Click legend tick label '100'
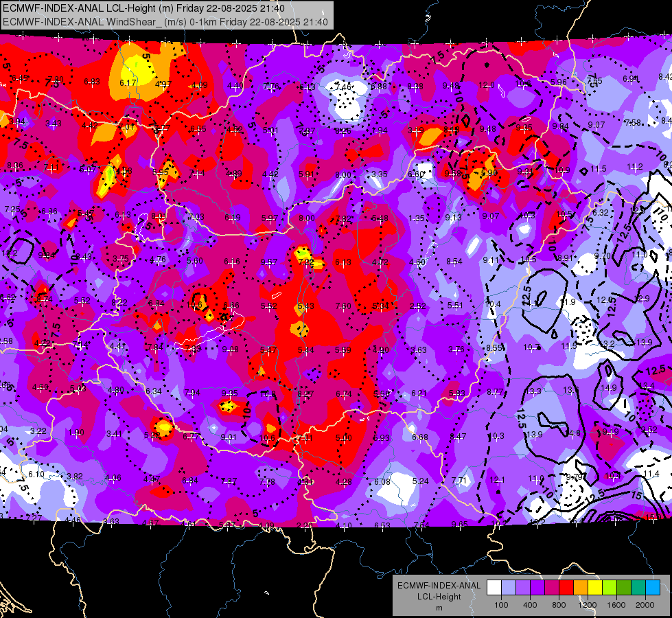 pyautogui.click(x=501, y=605)
